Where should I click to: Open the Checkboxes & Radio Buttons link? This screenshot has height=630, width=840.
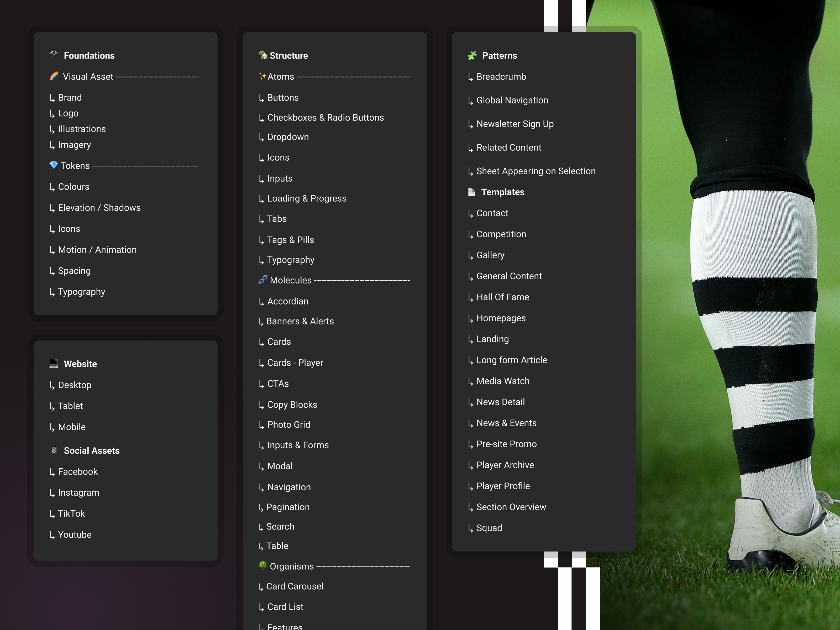pyautogui.click(x=325, y=118)
